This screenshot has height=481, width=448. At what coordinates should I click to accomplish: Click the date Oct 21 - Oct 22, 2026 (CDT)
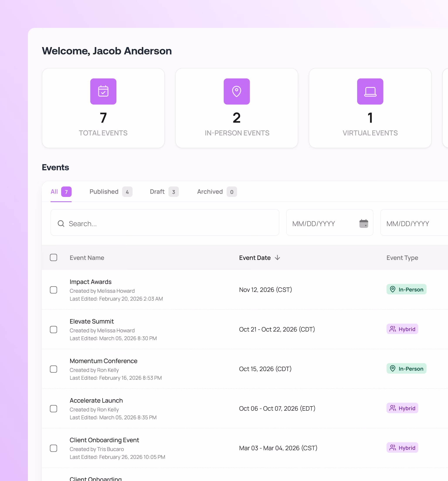click(x=277, y=330)
